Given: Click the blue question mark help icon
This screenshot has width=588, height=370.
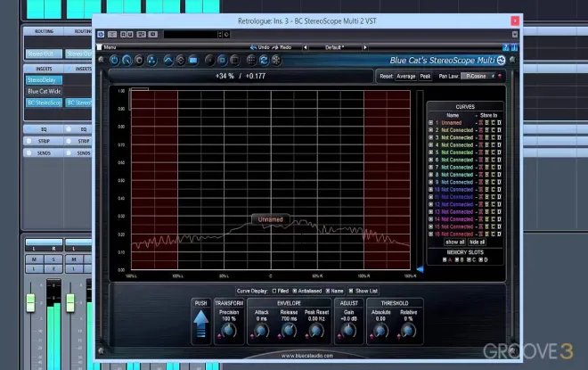Looking at the screenshot, I should [x=505, y=47].
